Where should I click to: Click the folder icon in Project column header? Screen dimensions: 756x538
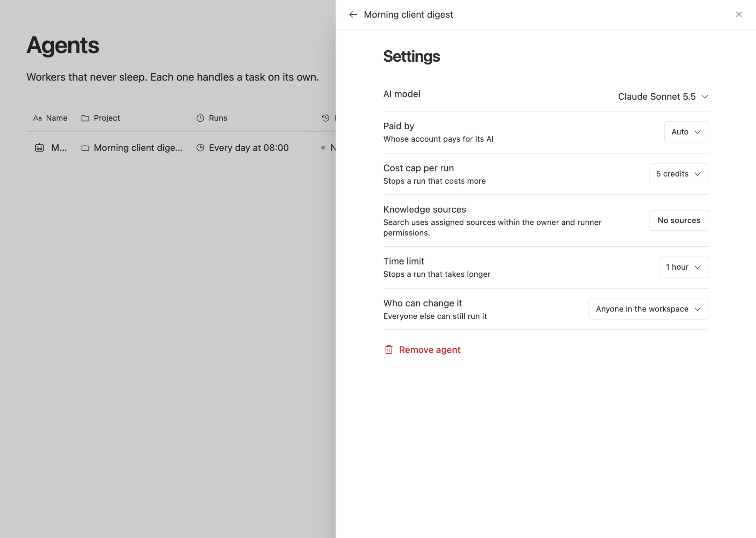(85, 118)
